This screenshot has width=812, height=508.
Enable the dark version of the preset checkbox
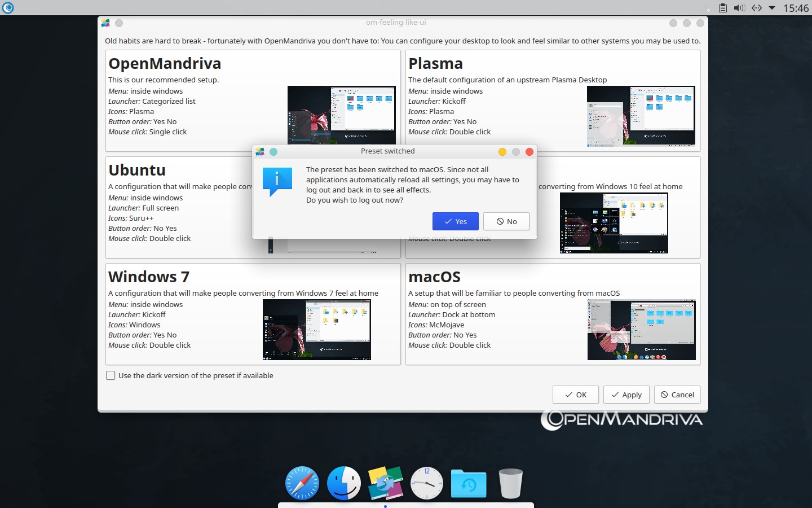coord(111,375)
